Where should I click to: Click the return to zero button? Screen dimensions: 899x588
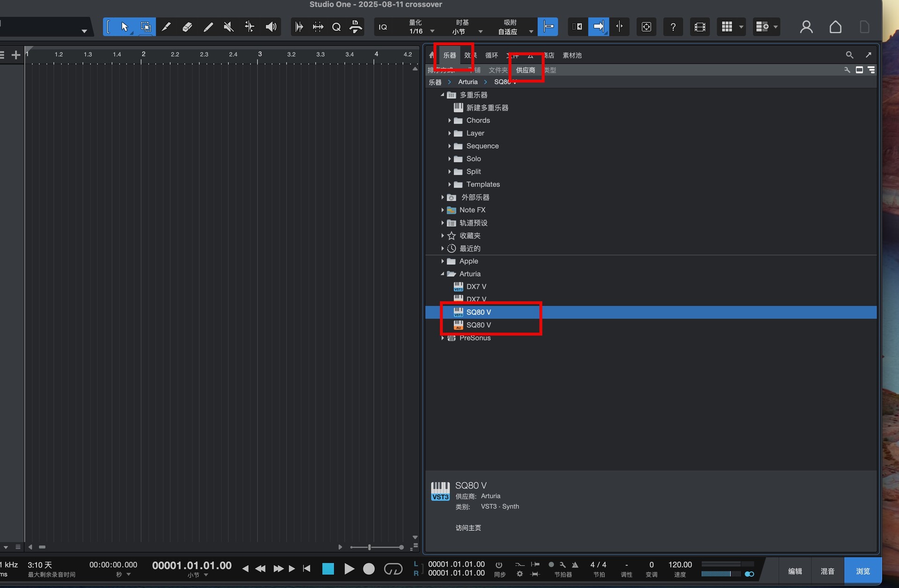tap(307, 569)
